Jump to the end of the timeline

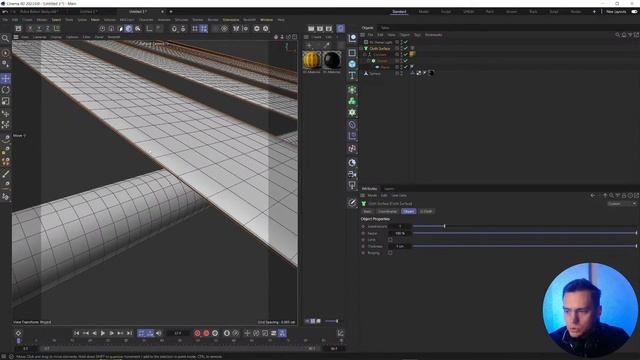(x=129, y=333)
